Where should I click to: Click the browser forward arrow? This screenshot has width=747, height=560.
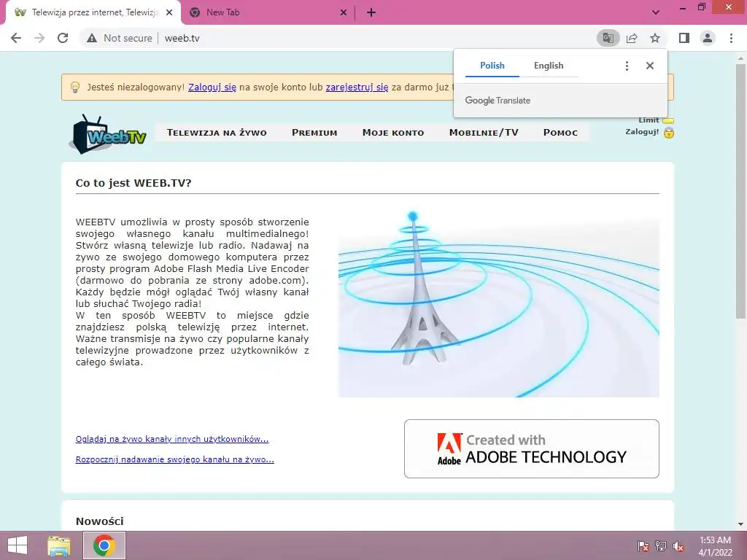[39, 38]
